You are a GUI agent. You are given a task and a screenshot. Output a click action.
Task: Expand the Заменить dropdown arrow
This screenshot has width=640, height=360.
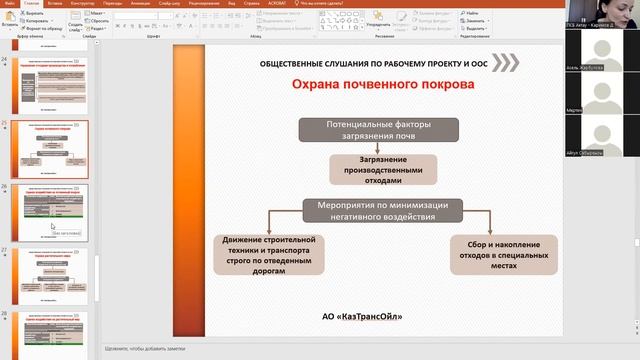(x=488, y=21)
